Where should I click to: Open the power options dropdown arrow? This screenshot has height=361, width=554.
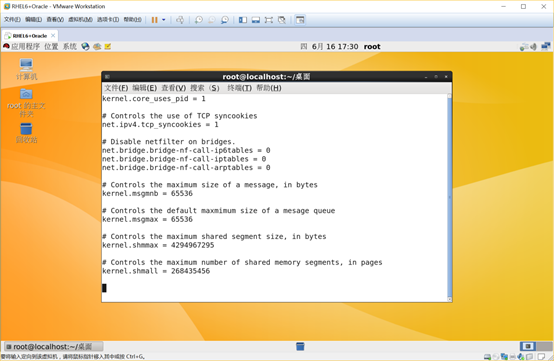(164, 20)
